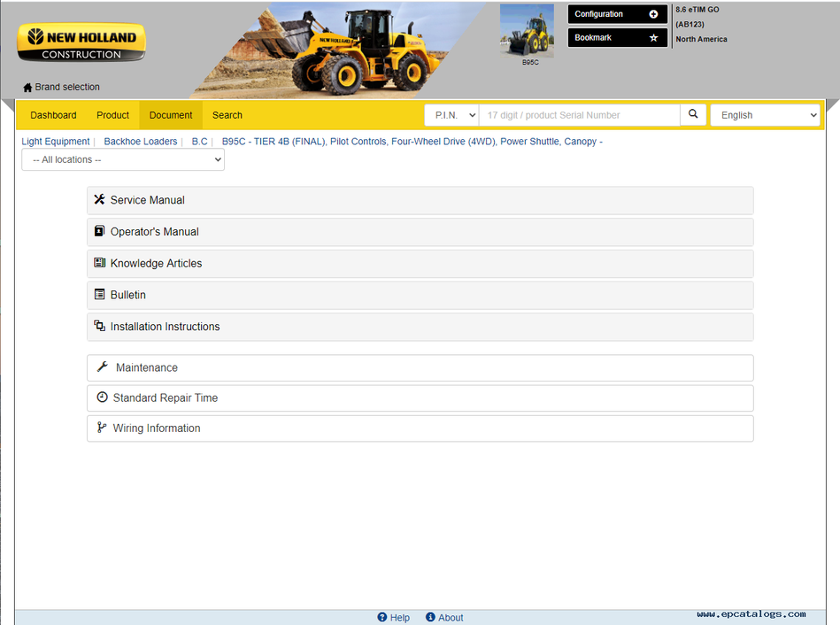Open the P.I.N. search type dropdown
This screenshot has height=625, width=840.
[451, 115]
